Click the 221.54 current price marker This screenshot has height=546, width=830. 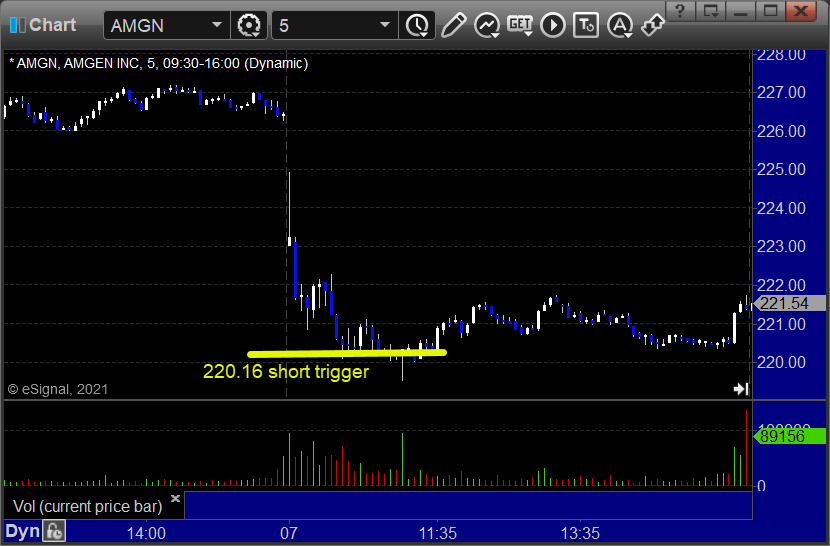click(789, 303)
